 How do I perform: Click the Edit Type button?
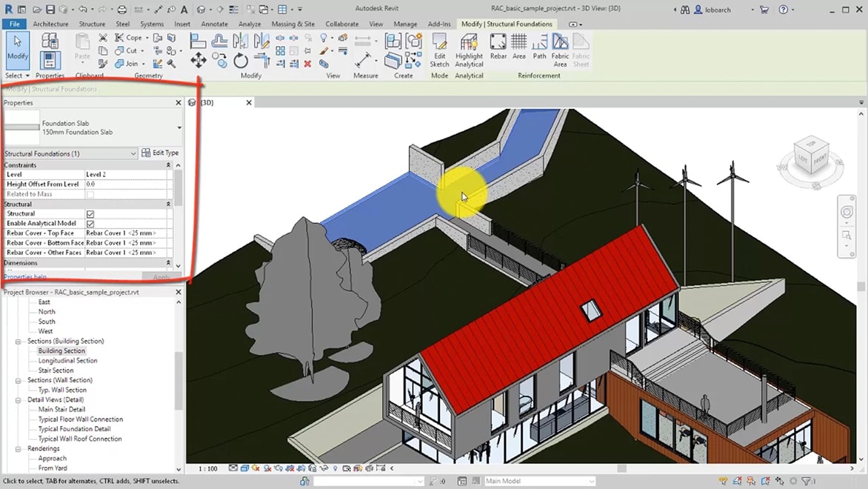coord(160,153)
